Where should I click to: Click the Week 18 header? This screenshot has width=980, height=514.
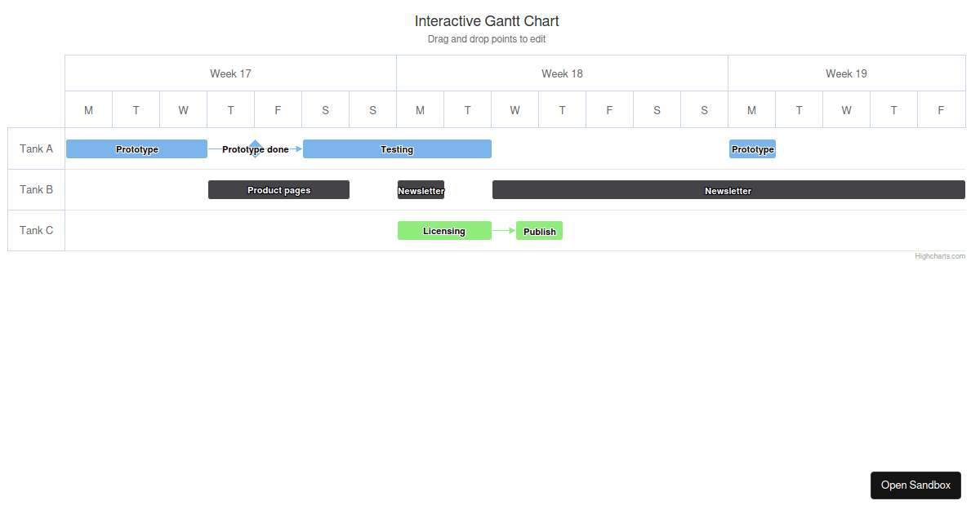click(562, 73)
